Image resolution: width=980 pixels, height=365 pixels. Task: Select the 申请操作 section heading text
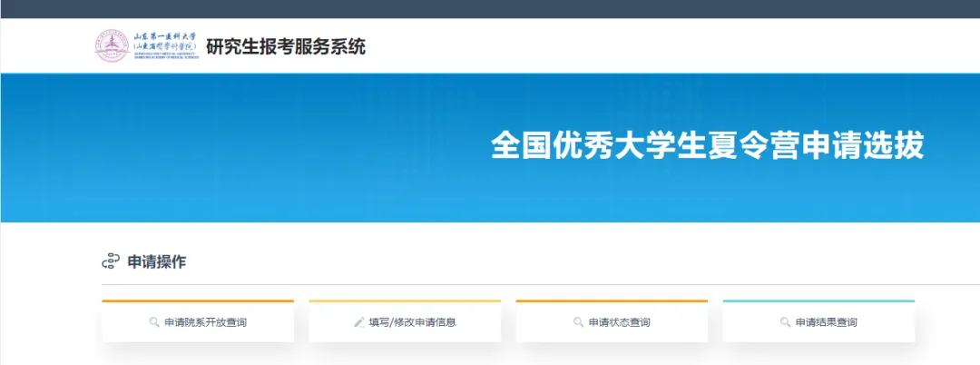[157, 261]
